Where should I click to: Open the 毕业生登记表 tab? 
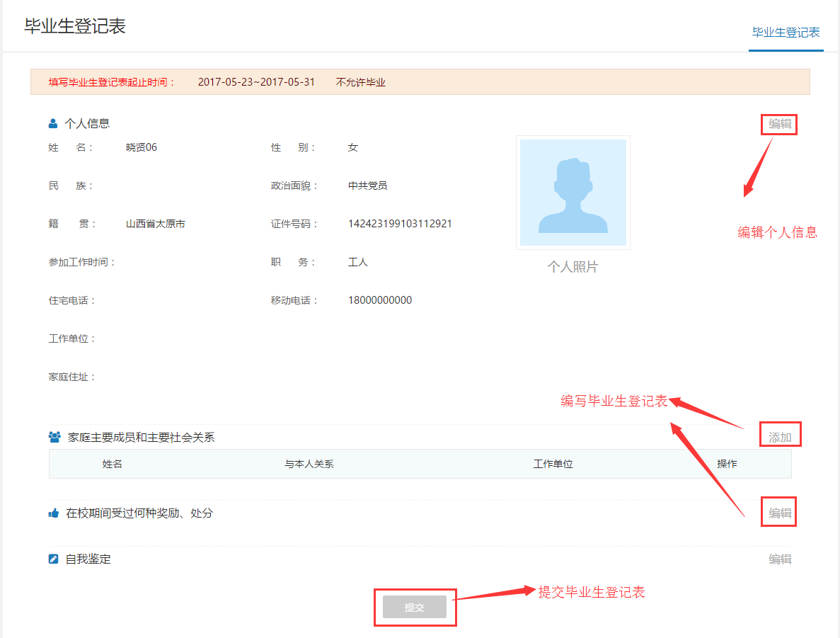click(x=786, y=33)
